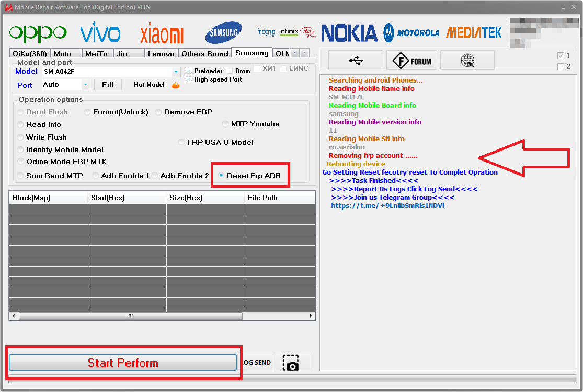Click the bottom progress bar
This screenshot has height=392, width=583.
point(293,378)
